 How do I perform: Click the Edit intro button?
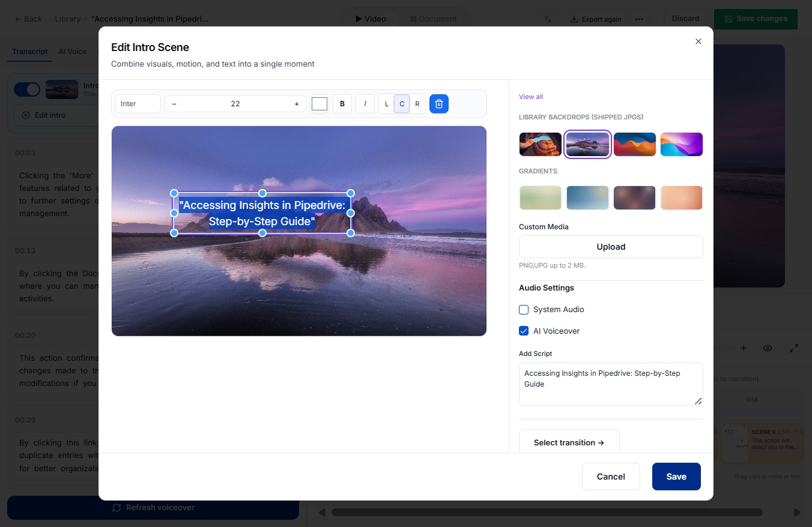coord(55,115)
